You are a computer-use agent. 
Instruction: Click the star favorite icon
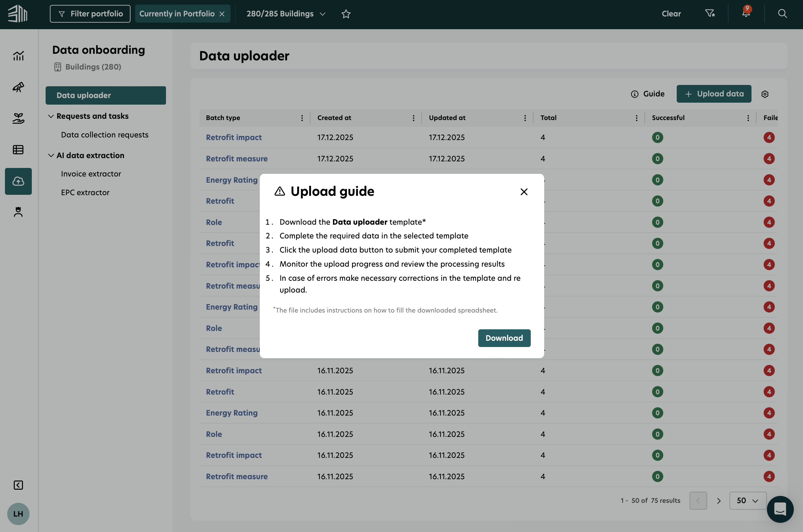point(346,14)
